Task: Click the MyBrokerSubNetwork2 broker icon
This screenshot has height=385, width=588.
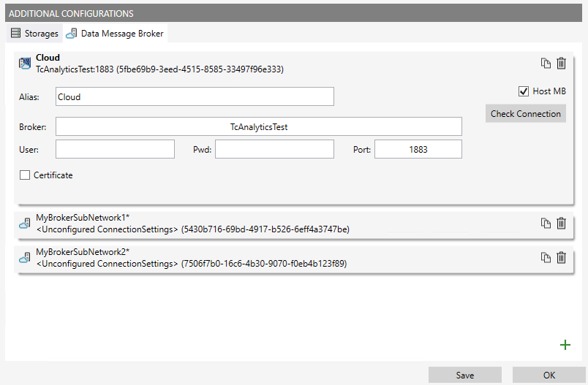Action: point(25,258)
